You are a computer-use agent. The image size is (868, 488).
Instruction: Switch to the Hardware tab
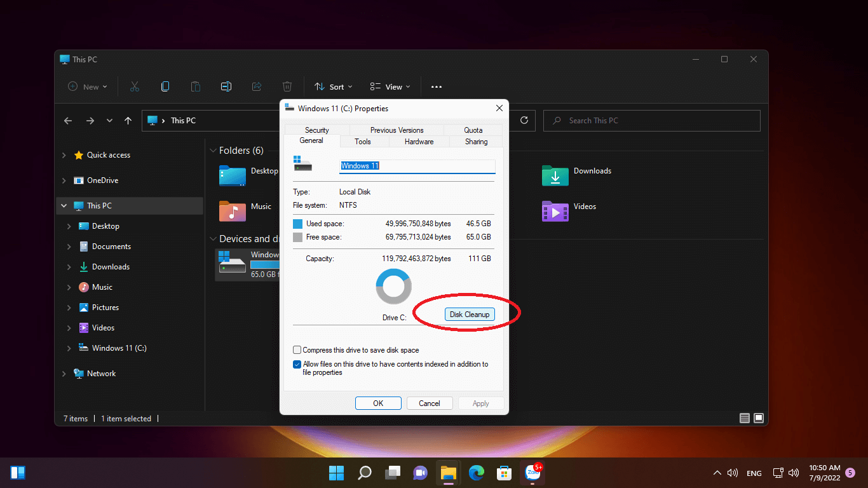(419, 142)
